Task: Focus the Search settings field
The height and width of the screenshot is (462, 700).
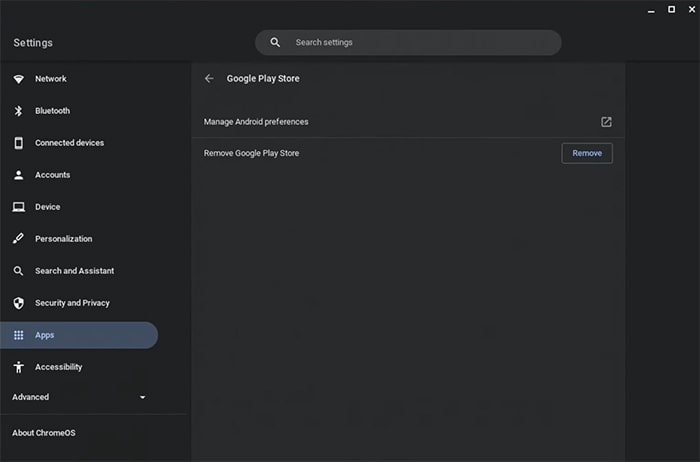Action: [x=408, y=42]
